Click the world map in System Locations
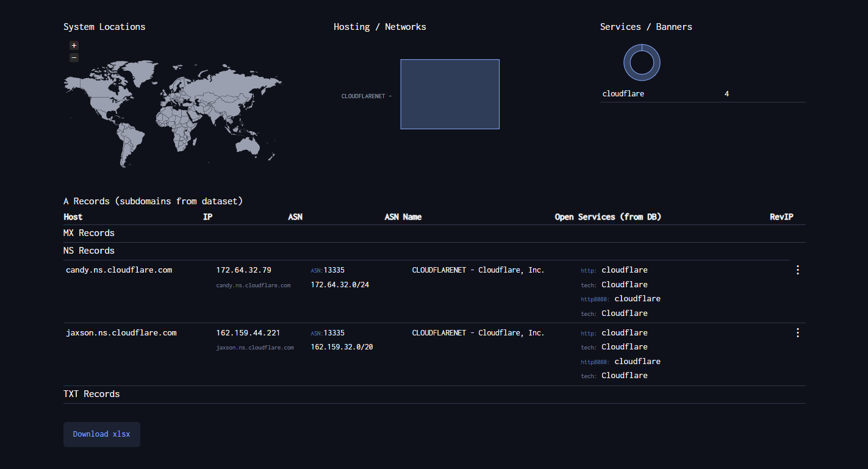 173,113
